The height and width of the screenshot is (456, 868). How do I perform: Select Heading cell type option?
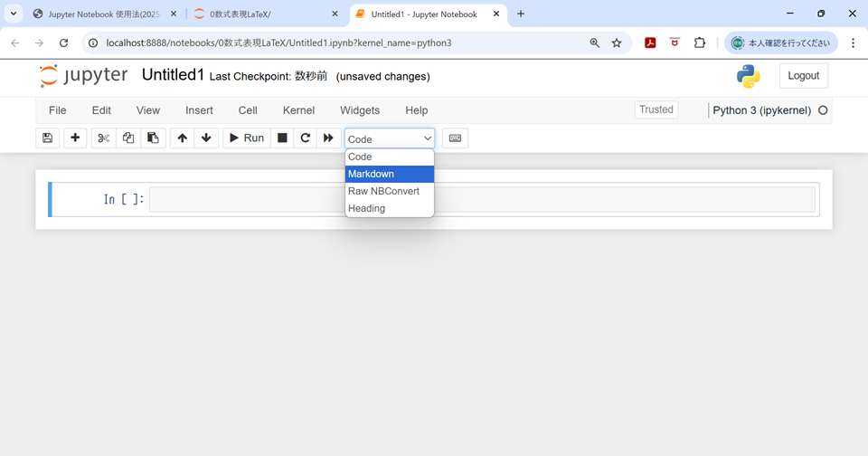point(390,208)
